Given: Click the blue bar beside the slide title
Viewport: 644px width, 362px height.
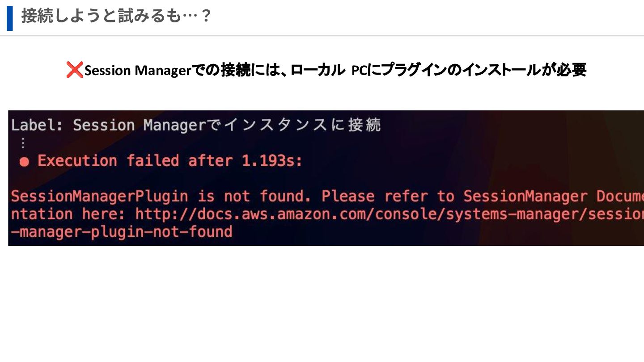Looking at the screenshot, I should pos(10,18).
